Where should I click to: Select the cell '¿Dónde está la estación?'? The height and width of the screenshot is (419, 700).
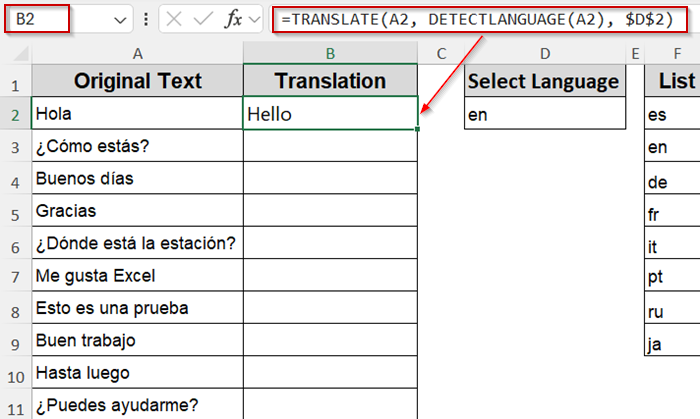point(138,243)
